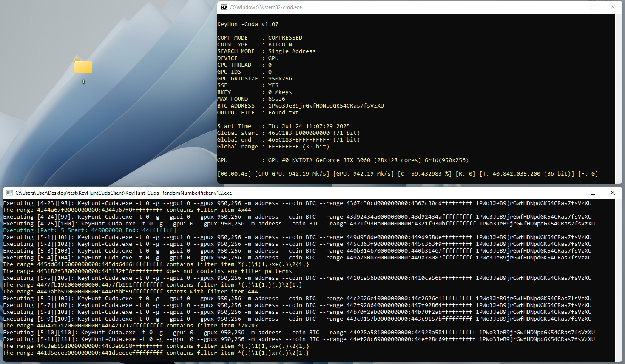The image size is (625, 364).
Task: Click the 'Executing [4-23][98]' output line
Action: click(x=297, y=203)
